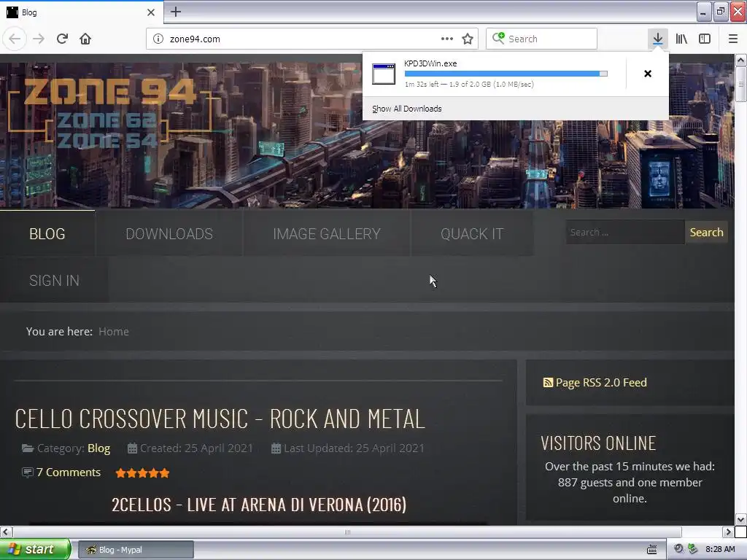This screenshot has width=747, height=560.
Task: Click the 2CELLOS Live at Arena heading
Action: tap(259, 505)
